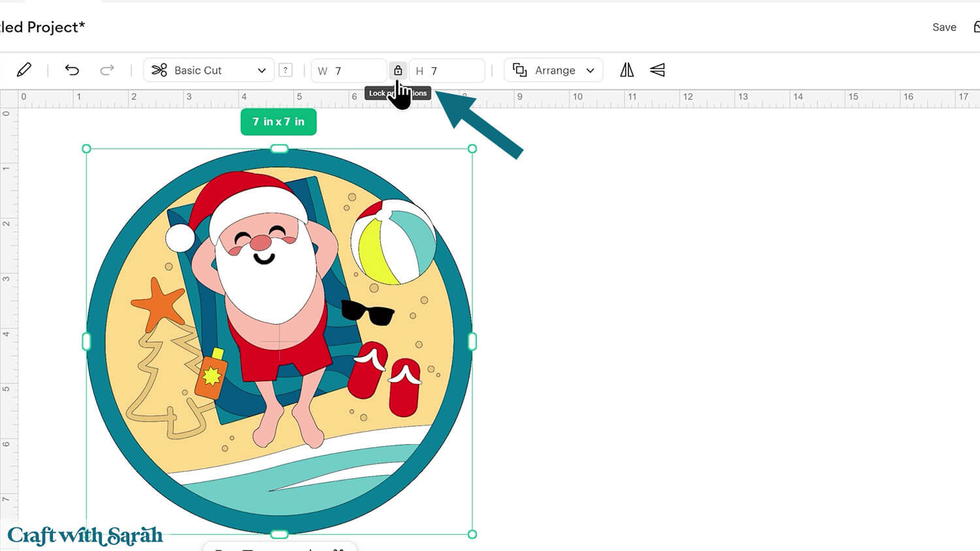Select the Edit pencil tool
Image resolution: width=980 pixels, height=551 pixels.
pos(25,69)
